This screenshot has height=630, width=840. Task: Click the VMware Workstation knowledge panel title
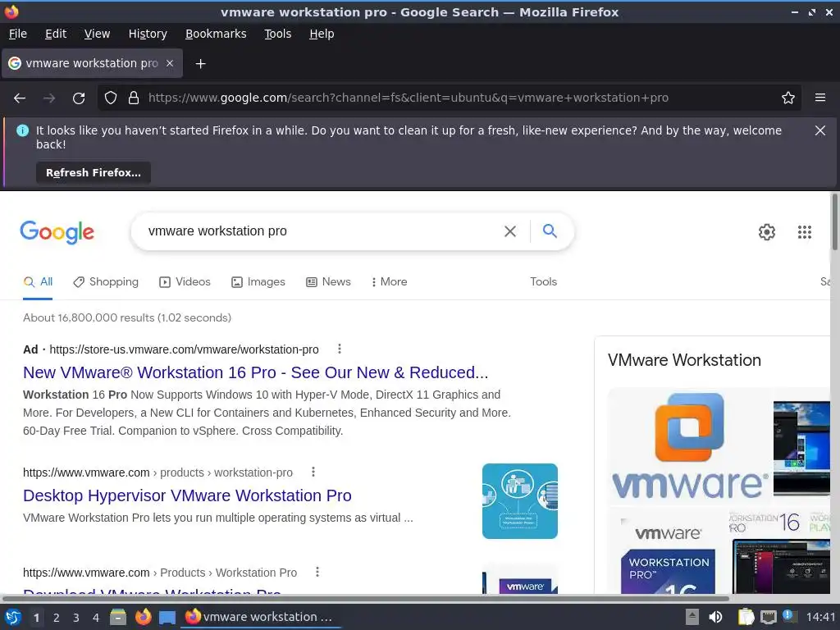click(x=684, y=360)
